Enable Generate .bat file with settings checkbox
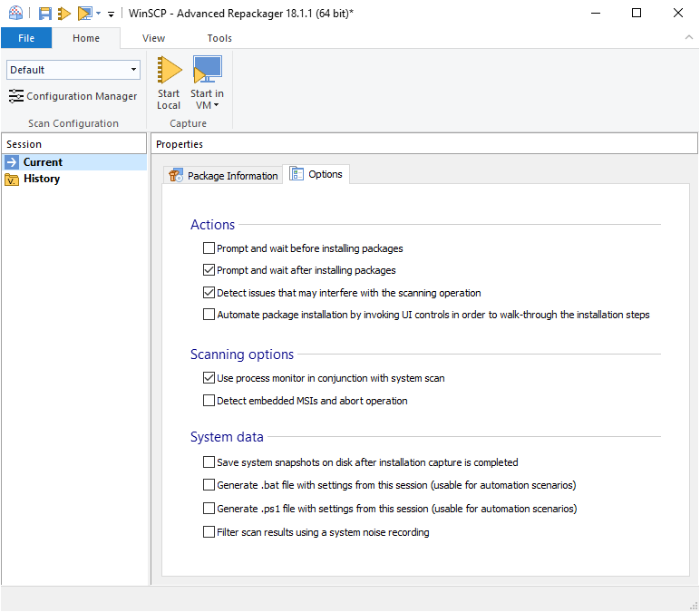 (209, 485)
